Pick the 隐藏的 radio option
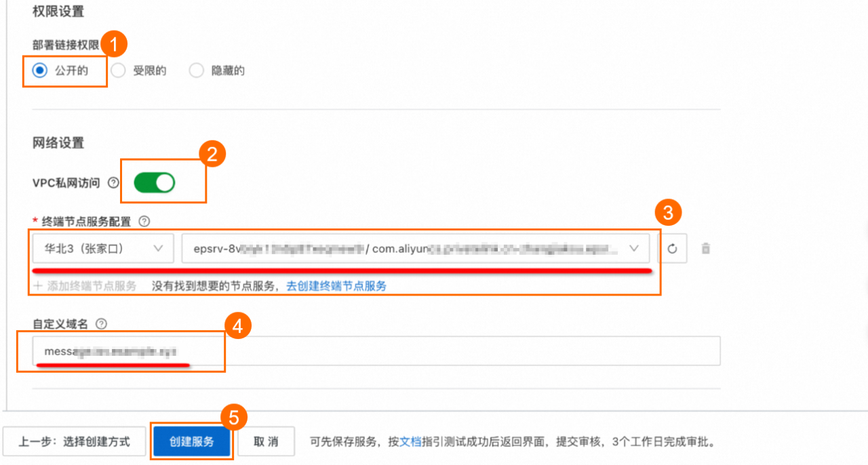This screenshot has width=868, height=465. (197, 70)
